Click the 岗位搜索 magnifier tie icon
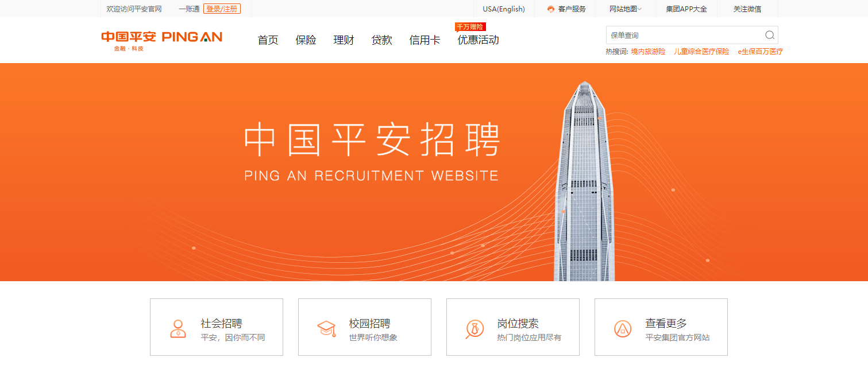The width and height of the screenshot is (868, 377). coord(474,328)
